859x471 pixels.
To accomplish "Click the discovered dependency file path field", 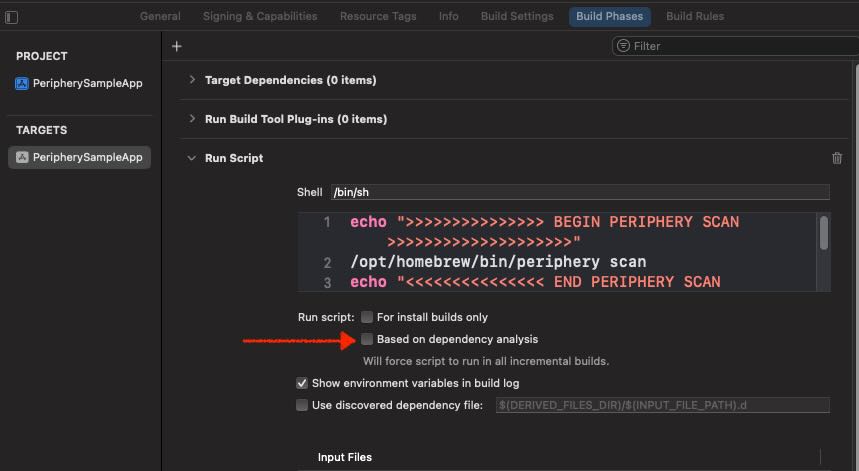I will tap(662, 405).
